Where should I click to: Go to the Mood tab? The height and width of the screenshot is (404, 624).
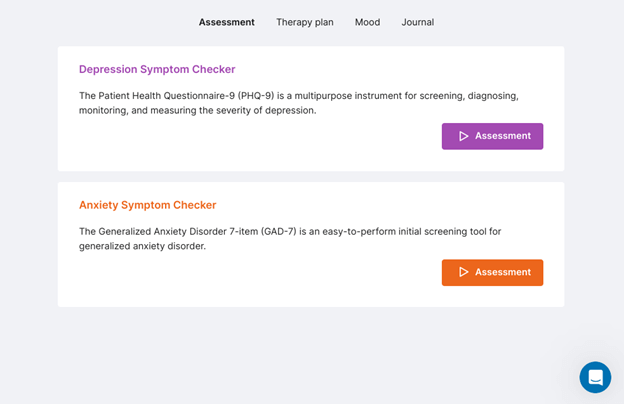point(367,22)
